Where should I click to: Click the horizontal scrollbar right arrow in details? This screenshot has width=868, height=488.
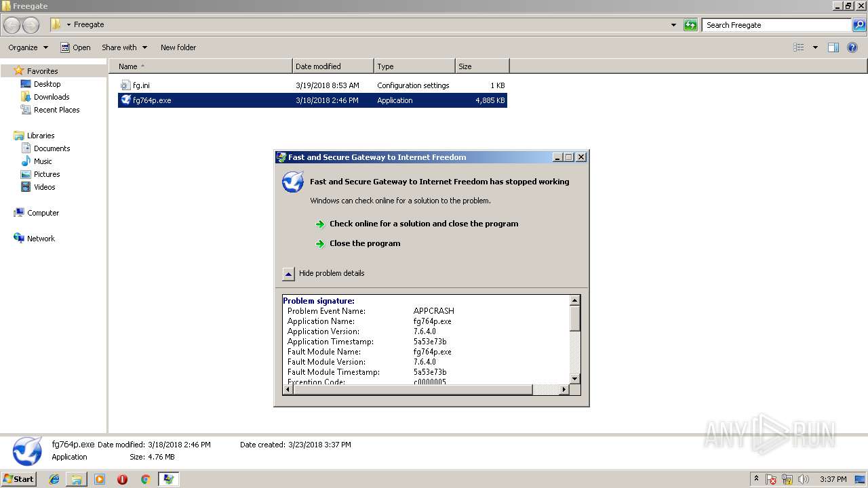click(564, 390)
